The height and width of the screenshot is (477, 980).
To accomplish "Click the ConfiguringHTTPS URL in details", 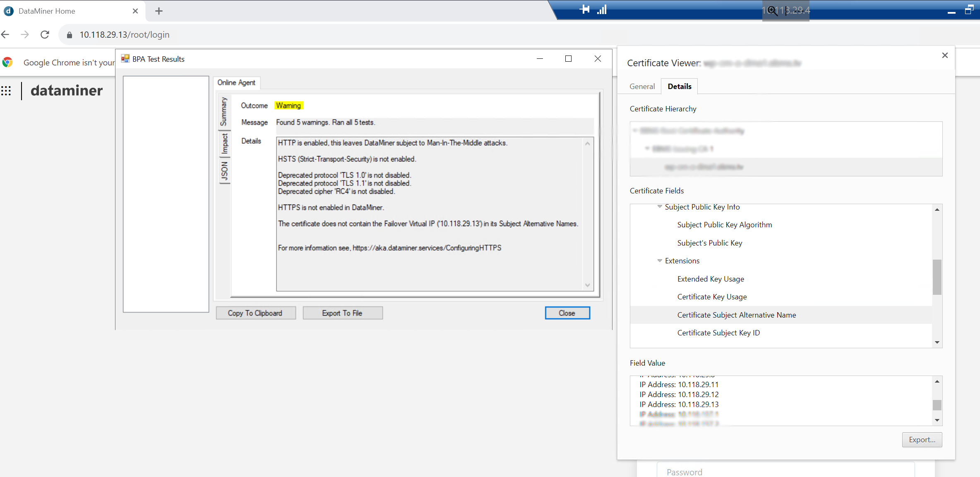I will click(x=427, y=248).
